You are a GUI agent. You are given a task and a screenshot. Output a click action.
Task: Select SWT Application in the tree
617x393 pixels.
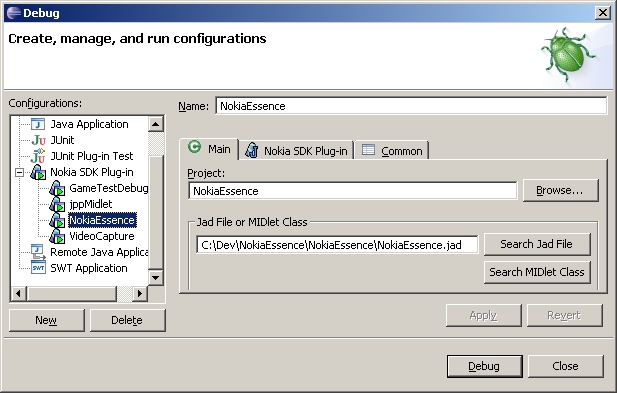(x=89, y=268)
